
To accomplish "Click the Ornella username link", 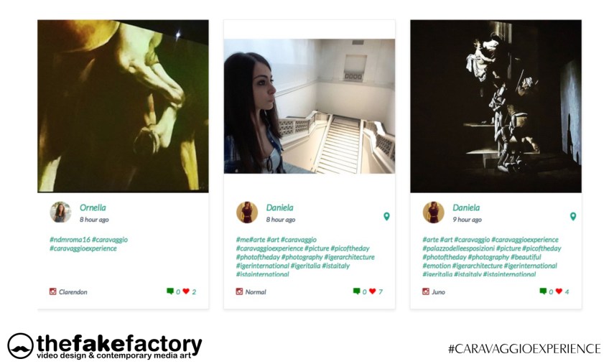I will [x=93, y=207].
